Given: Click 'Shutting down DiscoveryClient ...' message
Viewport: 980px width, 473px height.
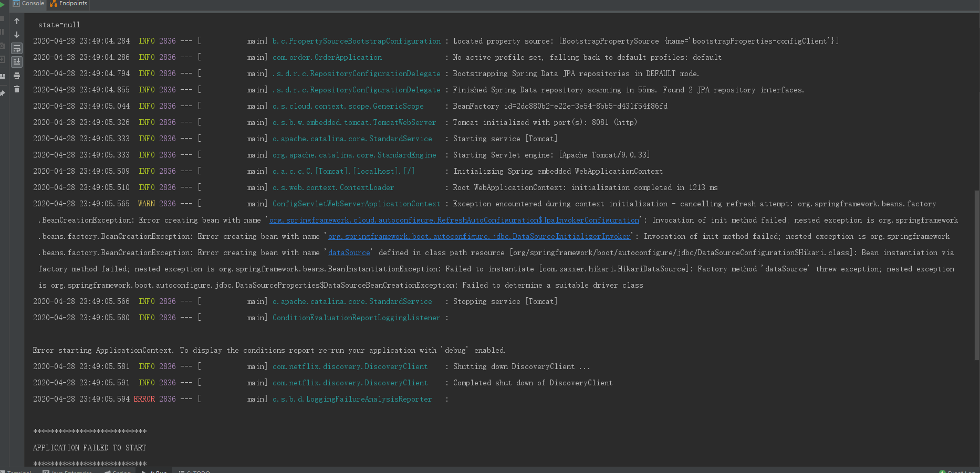Looking at the screenshot, I should click(x=522, y=366).
